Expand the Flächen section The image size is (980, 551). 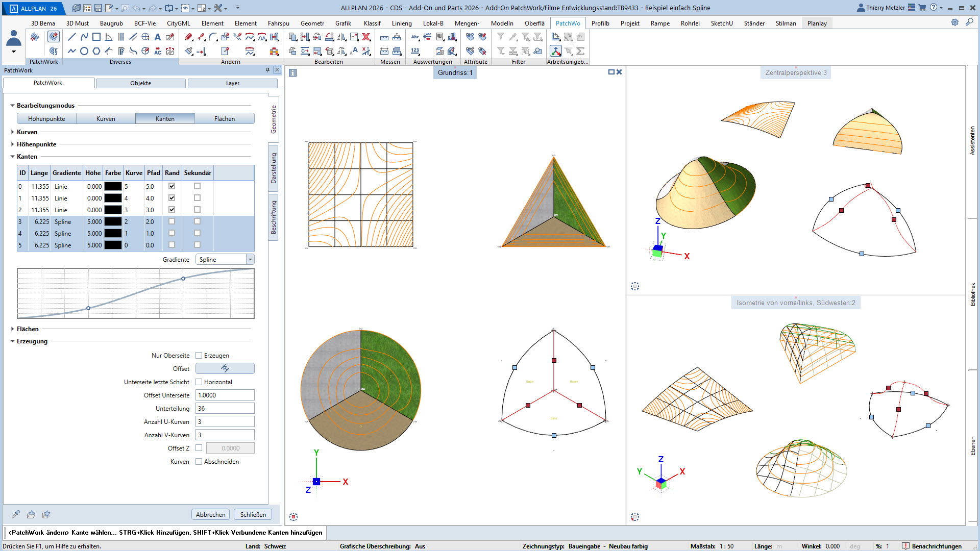click(13, 329)
